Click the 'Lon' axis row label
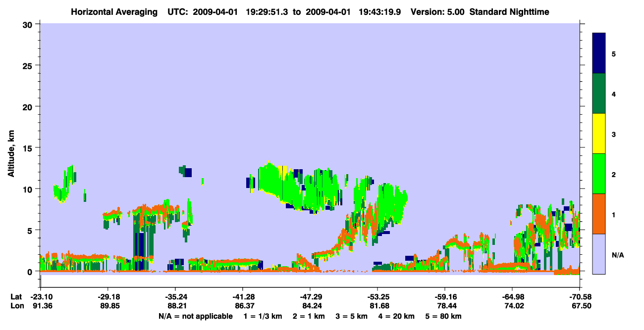Screen dimensions: 644x330 tap(17, 306)
